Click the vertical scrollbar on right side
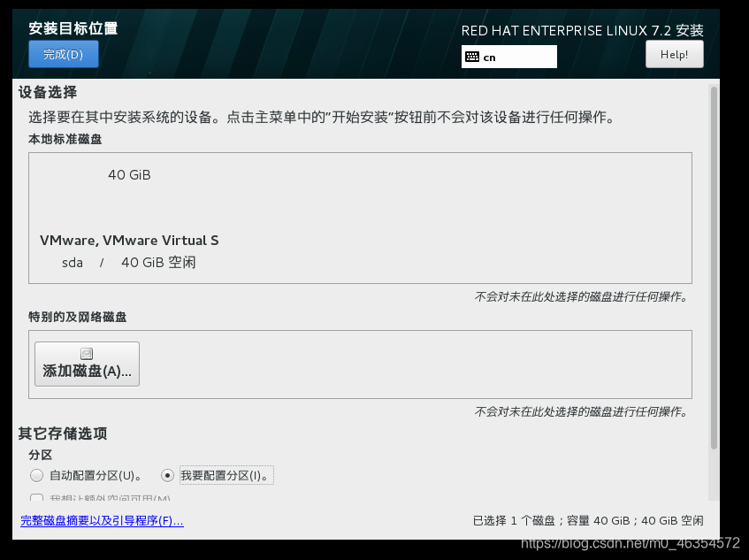 point(714,267)
